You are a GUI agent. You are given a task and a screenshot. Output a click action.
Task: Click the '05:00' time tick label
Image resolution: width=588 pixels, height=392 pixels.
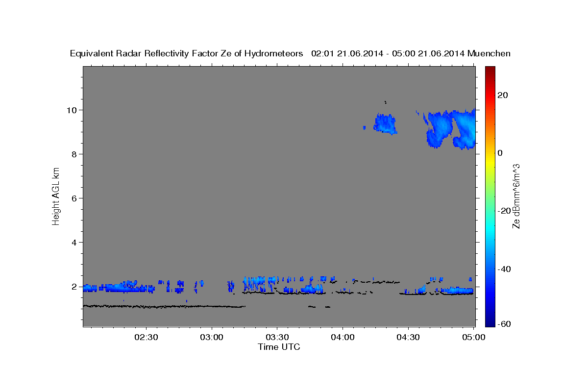pyautogui.click(x=474, y=338)
